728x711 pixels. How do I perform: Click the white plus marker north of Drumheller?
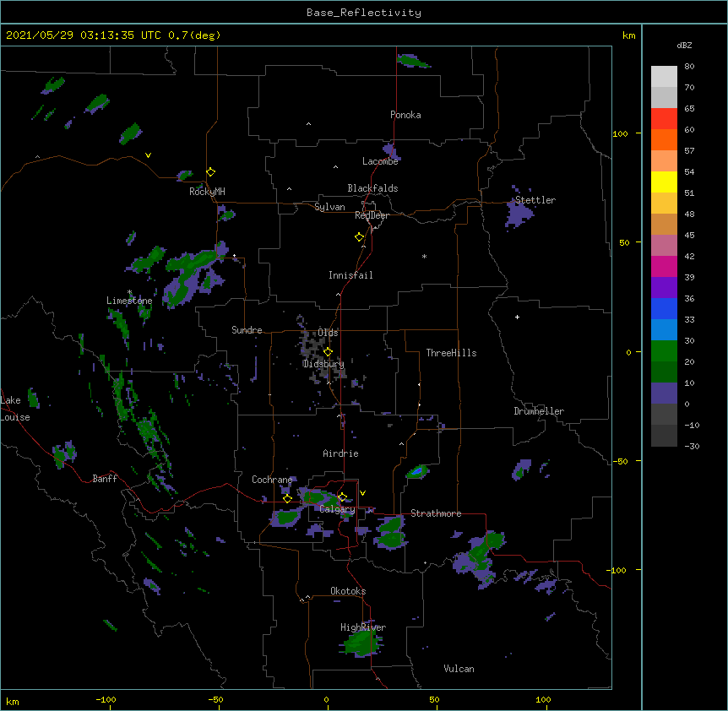517,317
